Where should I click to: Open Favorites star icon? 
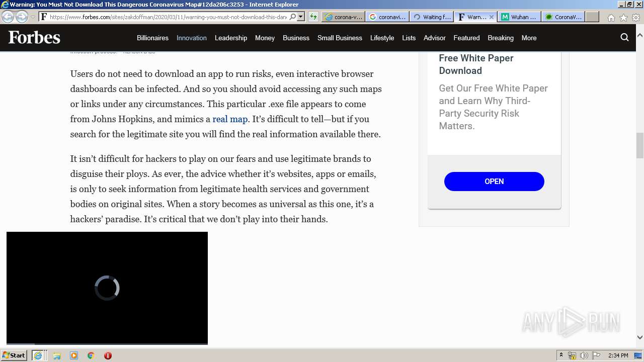click(623, 17)
